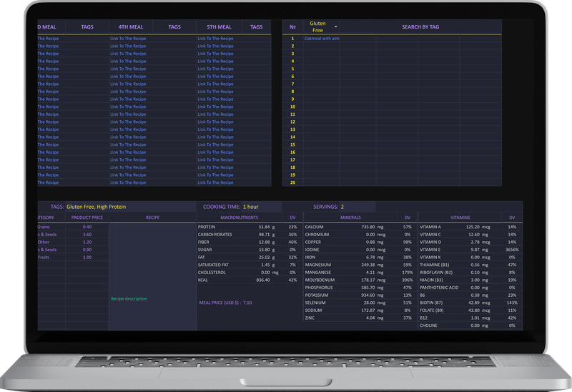572x392 pixels.
Task: Click the MACRONUTRIENTS column header
Action: [240, 217]
